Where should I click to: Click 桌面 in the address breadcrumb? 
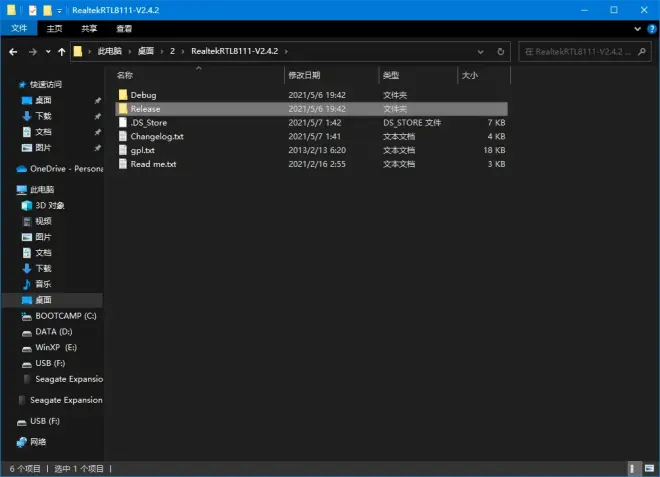(x=146, y=51)
